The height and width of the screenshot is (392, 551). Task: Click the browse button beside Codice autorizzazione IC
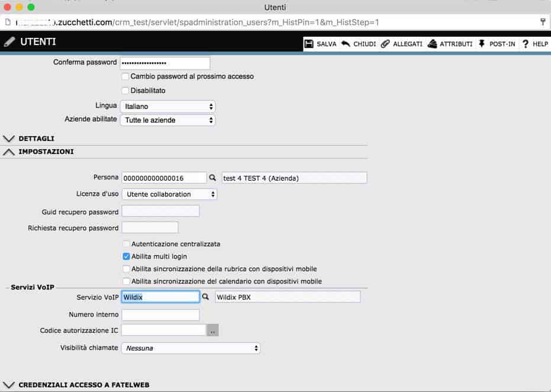point(212,330)
